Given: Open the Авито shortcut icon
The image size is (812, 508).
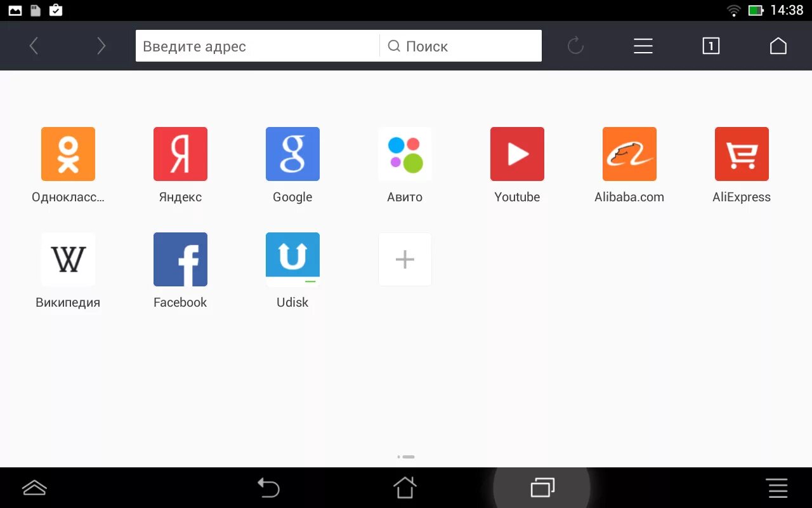Looking at the screenshot, I should coord(405,154).
